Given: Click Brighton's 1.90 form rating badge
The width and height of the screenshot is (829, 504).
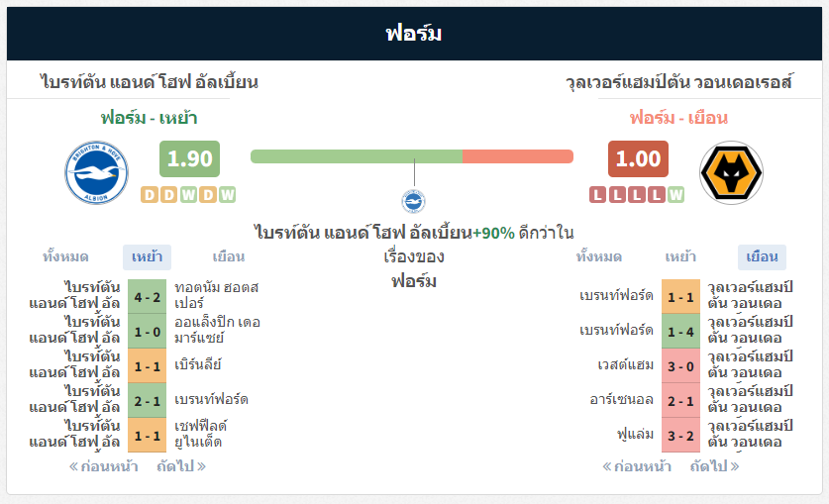Looking at the screenshot, I should [190, 158].
